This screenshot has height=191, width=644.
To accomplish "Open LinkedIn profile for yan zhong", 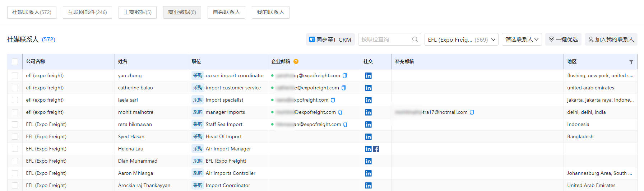I will coord(368,76).
